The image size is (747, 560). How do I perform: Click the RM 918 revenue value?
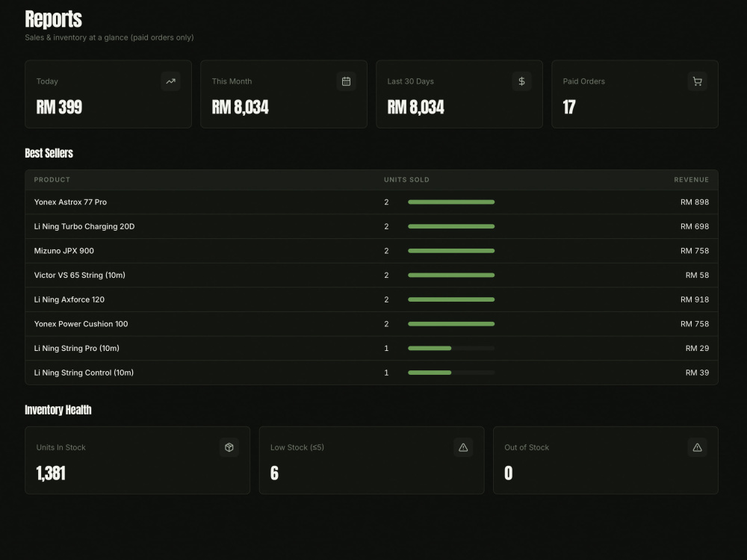point(695,299)
